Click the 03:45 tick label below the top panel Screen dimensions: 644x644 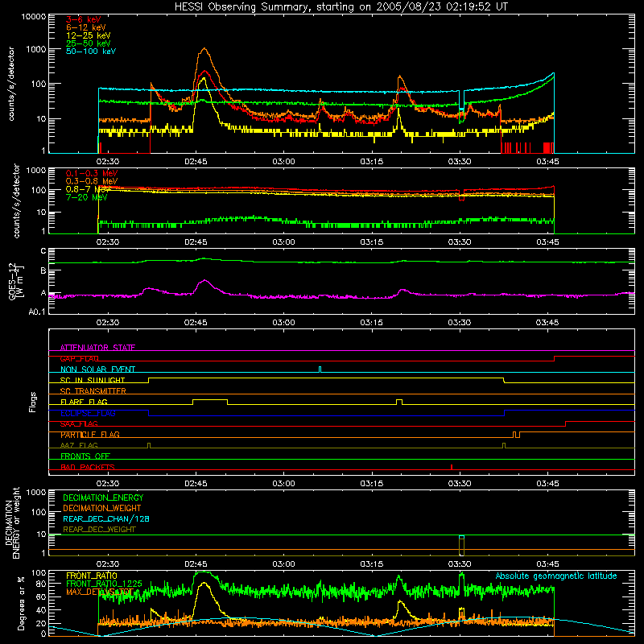click(x=547, y=162)
